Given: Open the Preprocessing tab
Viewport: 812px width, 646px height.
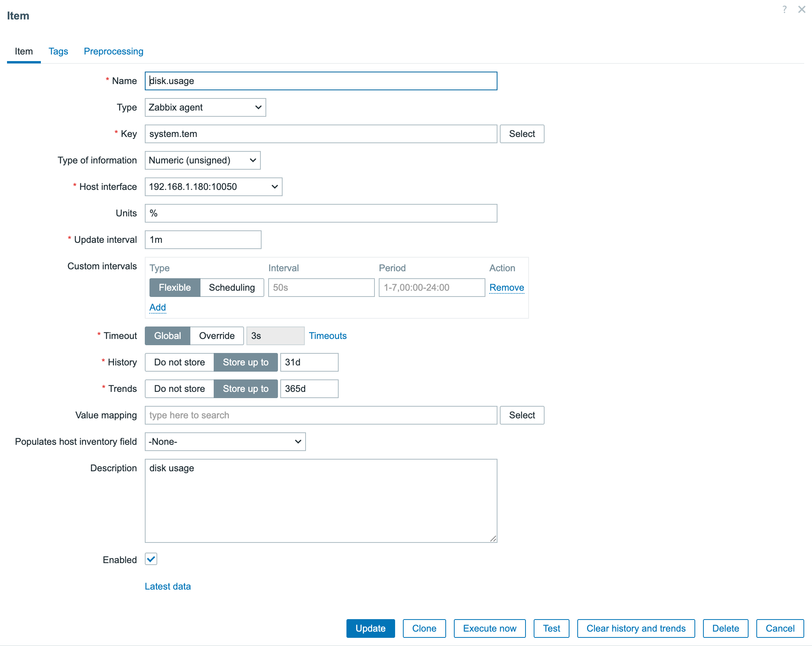Looking at the screenshot, I should pos(114,51).
